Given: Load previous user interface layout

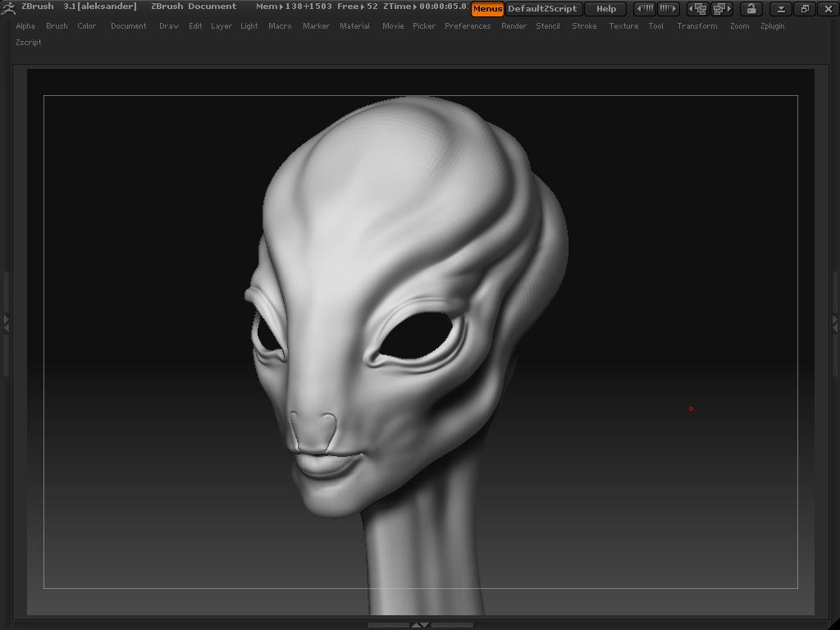Looking at the screenshot, I should [x=698, y=8].
